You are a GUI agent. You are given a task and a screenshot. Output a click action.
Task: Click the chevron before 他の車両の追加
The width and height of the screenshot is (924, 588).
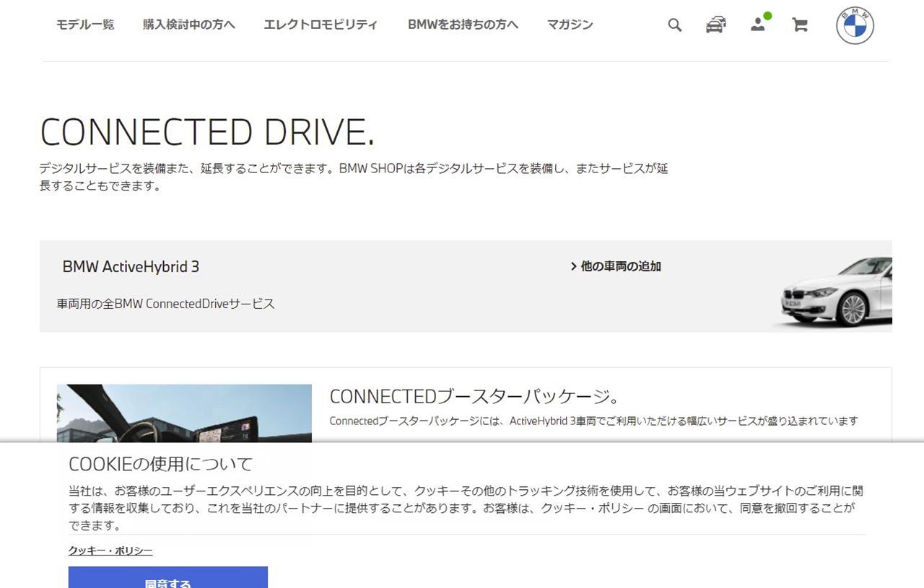click(x=574, y=266)
